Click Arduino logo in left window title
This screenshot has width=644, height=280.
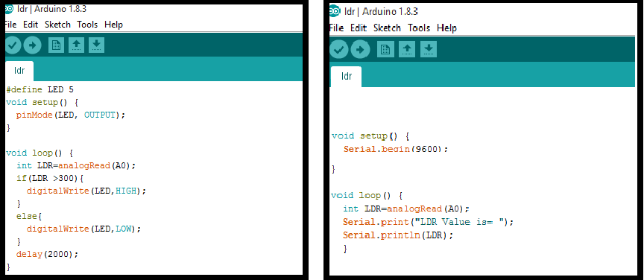pyautogui.click(x=8, y=9)
